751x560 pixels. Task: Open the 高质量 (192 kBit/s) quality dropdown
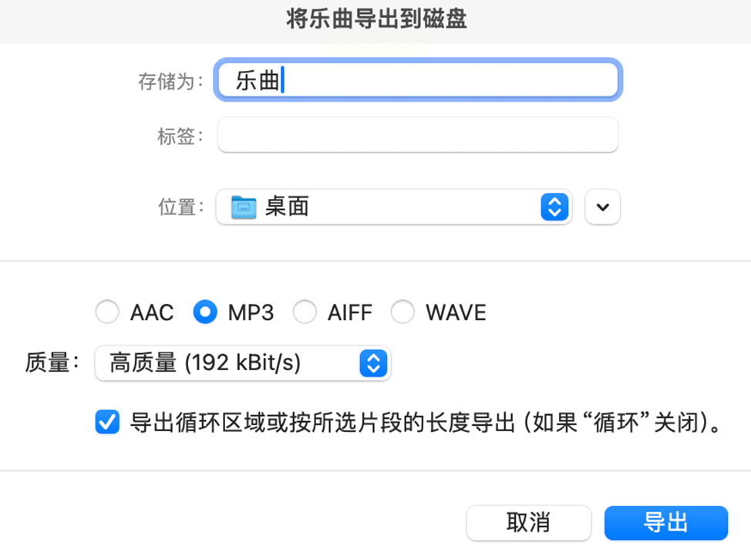[231, 363]
